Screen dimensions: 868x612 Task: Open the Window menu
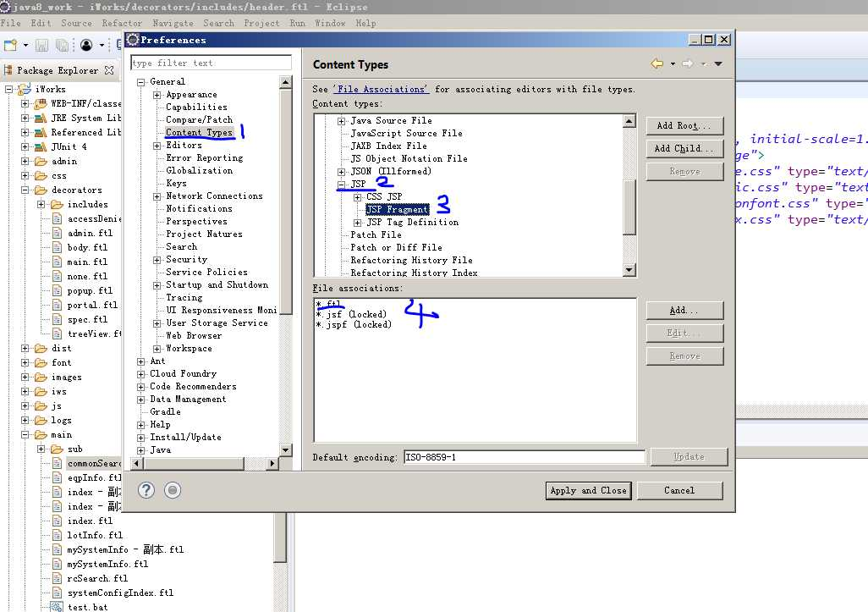click(x=330, y=23)
